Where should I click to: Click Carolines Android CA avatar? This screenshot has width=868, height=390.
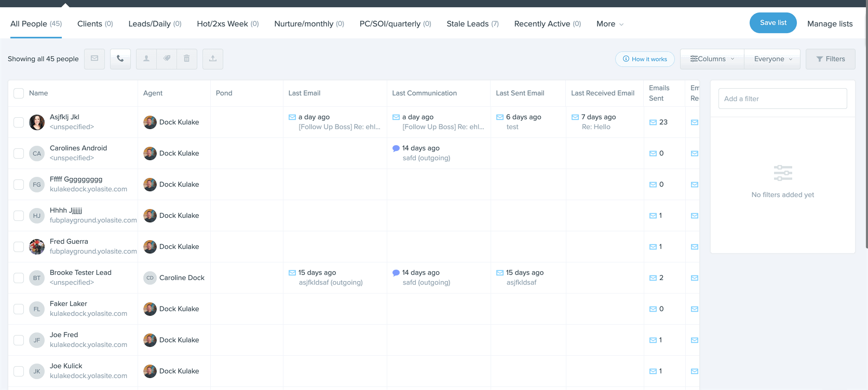37,154
